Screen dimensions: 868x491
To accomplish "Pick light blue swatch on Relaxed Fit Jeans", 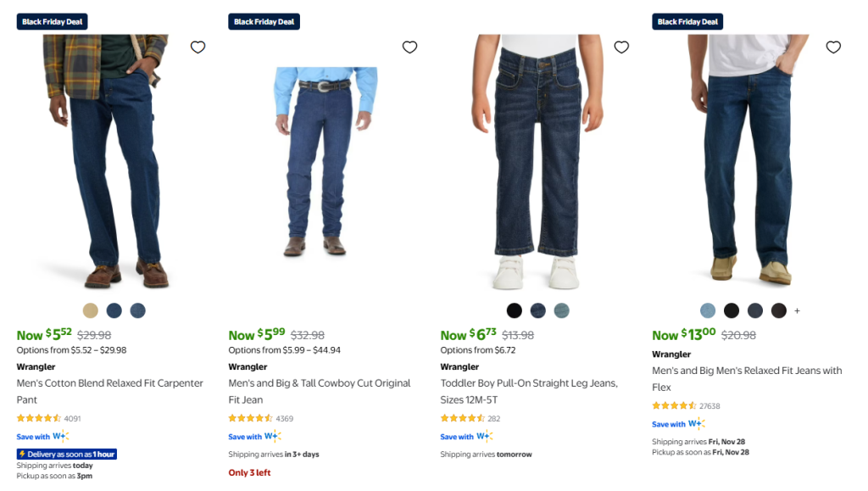I will tap(708, 310).
